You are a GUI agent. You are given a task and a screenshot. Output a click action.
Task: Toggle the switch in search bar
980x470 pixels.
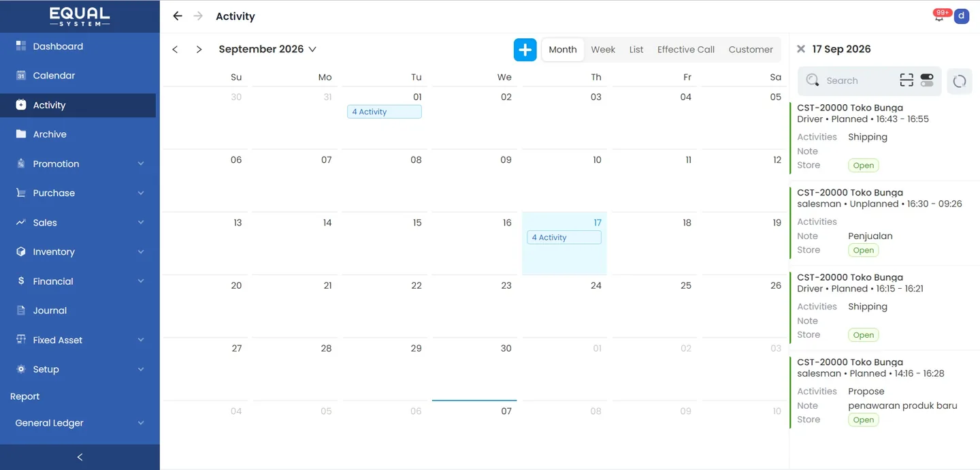(x=927, y=80)
